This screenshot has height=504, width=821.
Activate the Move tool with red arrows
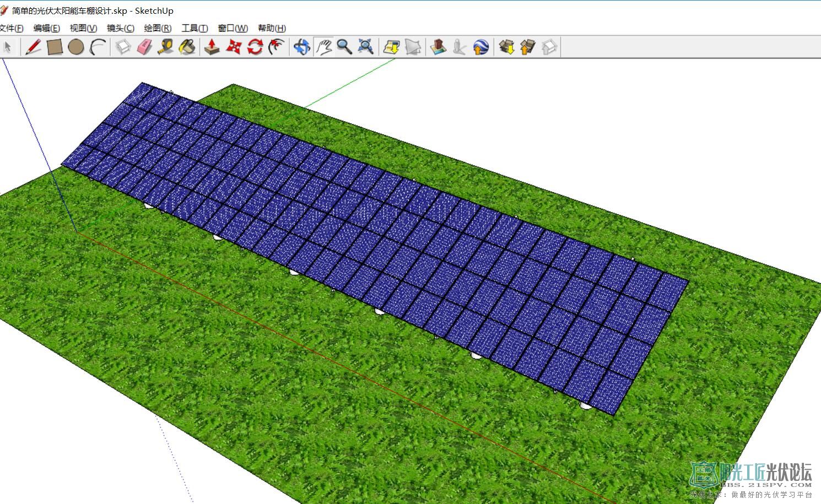pyautogui.click(x=234, y=47)
